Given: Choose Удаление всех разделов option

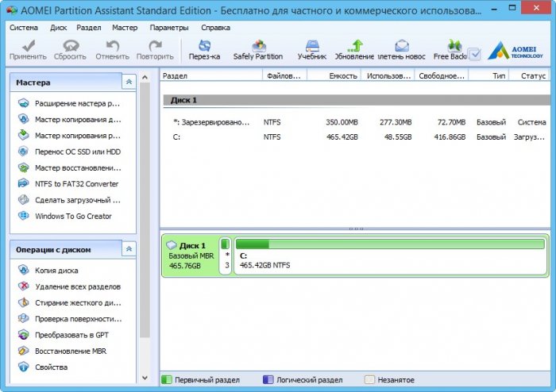Looking at the screenshot, I should coord(77,286).
